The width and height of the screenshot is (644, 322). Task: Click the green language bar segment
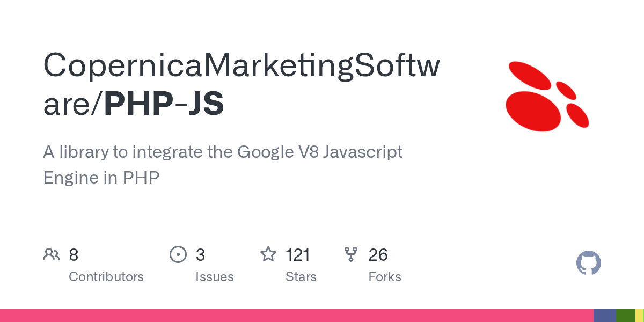click(x=625, y=316)
